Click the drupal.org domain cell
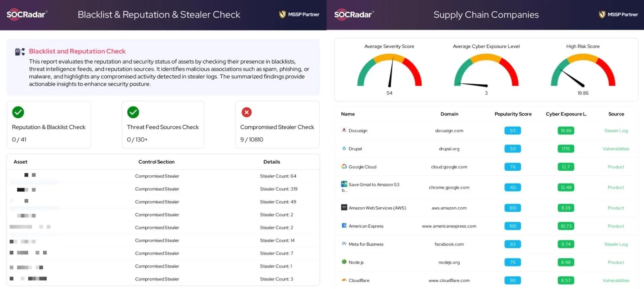Image resolution: width=644 pixels, height=289 pixels. click(x=449, y=149)
